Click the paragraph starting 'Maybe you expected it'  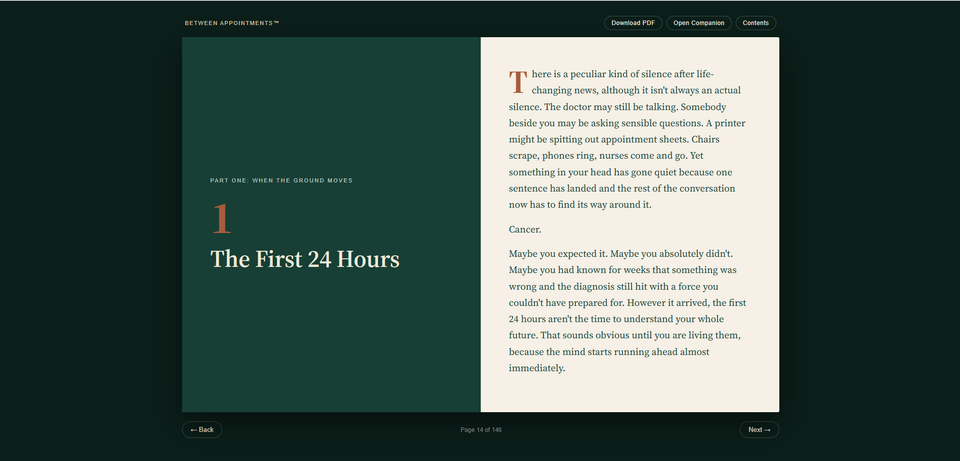coord(628,311)
